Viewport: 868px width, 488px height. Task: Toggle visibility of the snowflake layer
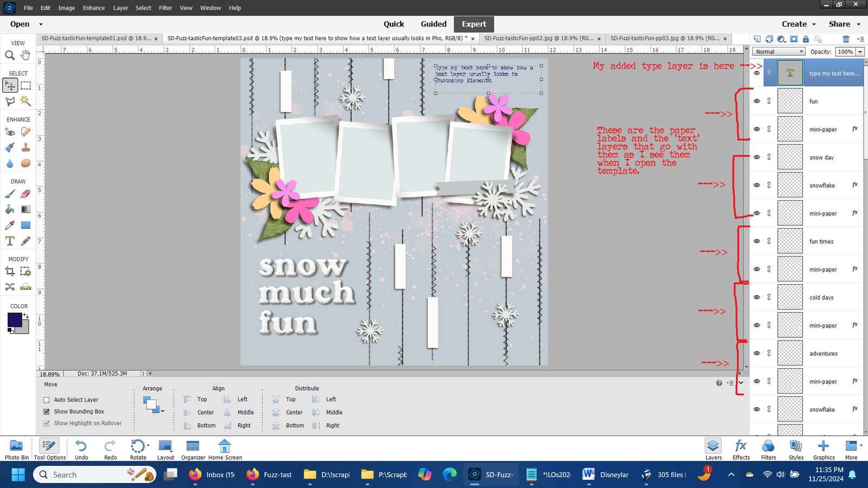(756, 185)
